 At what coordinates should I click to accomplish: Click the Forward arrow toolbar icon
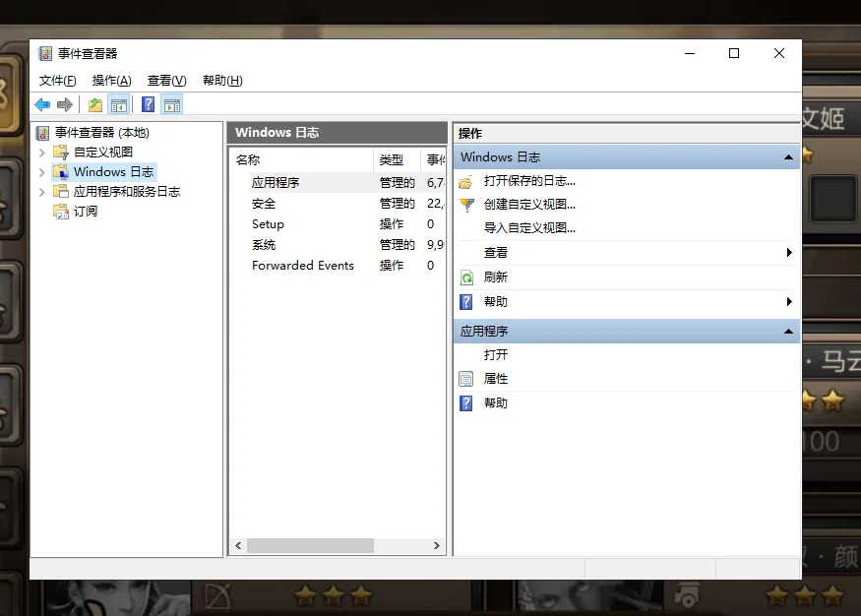pyautogui.click(x=65, y=105)
